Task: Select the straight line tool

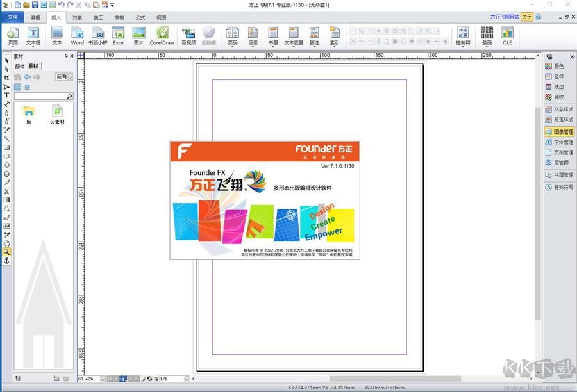Action: coord(6,138)
